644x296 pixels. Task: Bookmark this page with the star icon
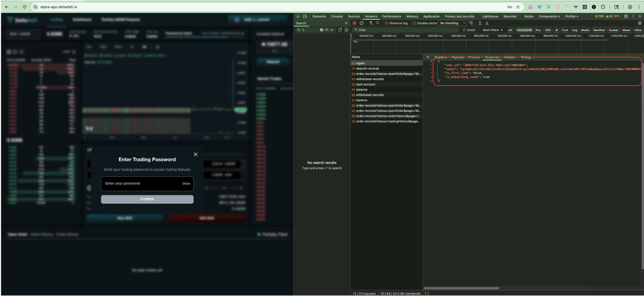[518, 7]
